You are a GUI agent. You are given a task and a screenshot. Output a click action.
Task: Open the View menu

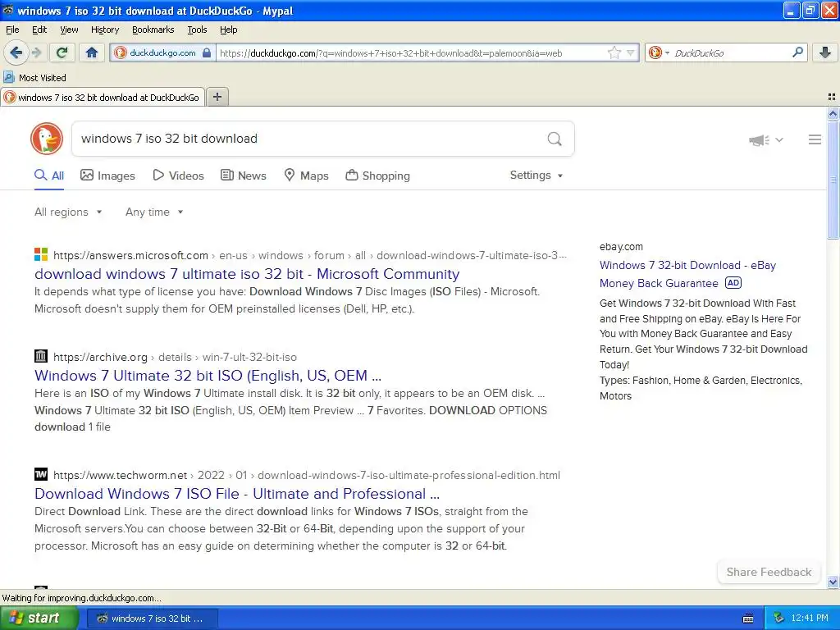click(69, 30)
